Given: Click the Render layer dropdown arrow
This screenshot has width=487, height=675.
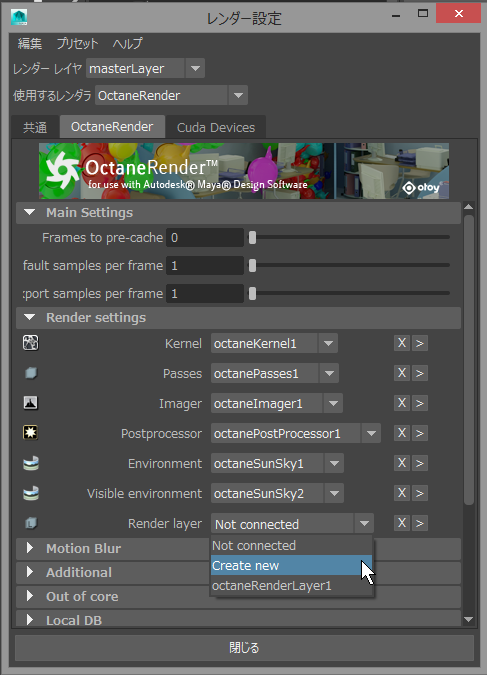Looking at the screenshot, I should tap(364, 523).
